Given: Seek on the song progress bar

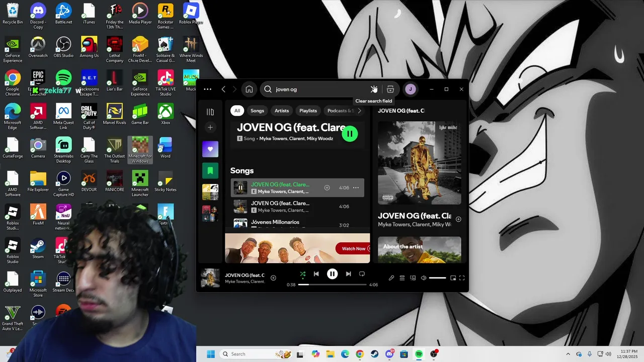Looking at the screenshot, I should tap(332, 285).
